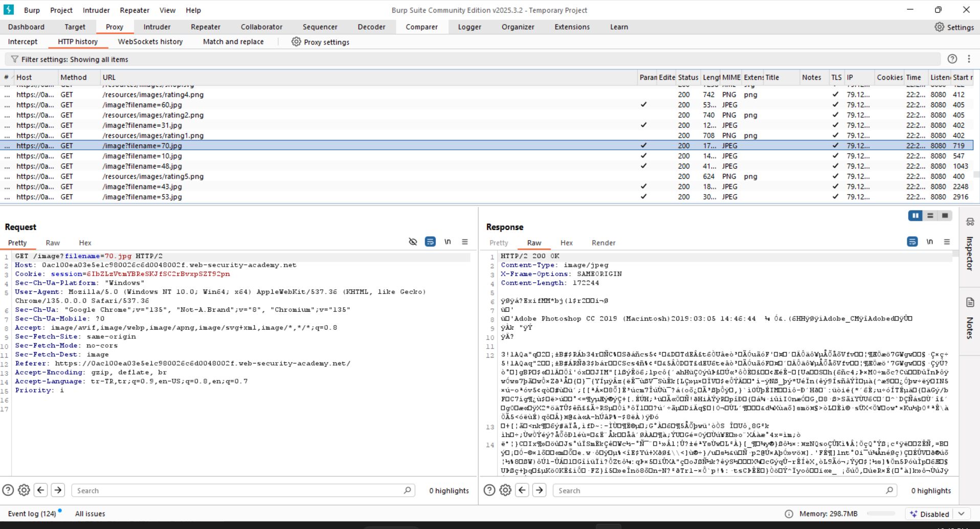This screenshot has height=529, width=980.
Task: Toggle word wrap icon in Request pane
Action: pos(430,242)
